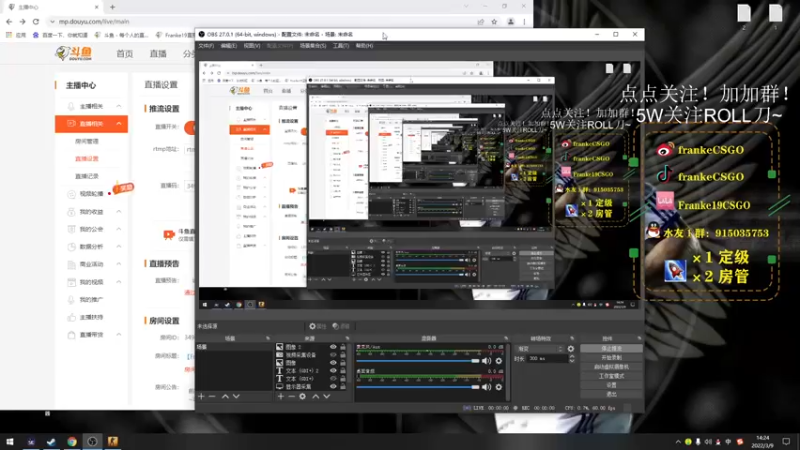
Task: Click source Properties gear button above scenes
Action: [x=317, y=326]
